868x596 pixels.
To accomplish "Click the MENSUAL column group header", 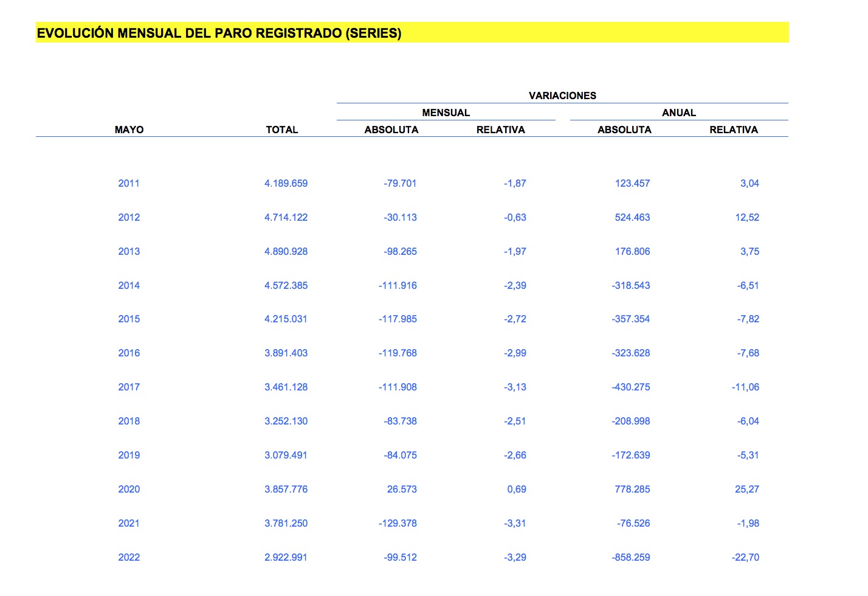I will point(446,113).
